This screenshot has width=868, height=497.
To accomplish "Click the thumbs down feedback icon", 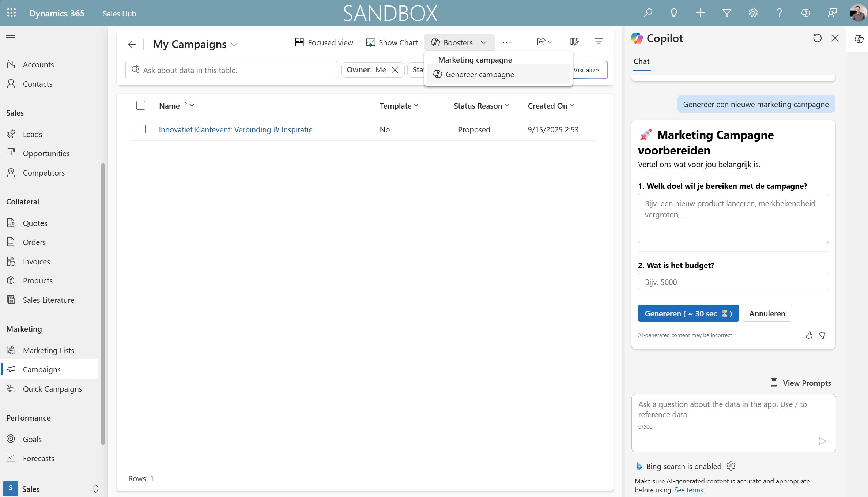I will (822, 335).
